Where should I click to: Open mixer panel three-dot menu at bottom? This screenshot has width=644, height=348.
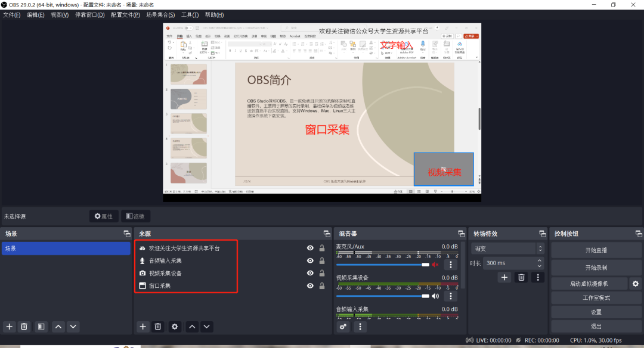(360, 327)
